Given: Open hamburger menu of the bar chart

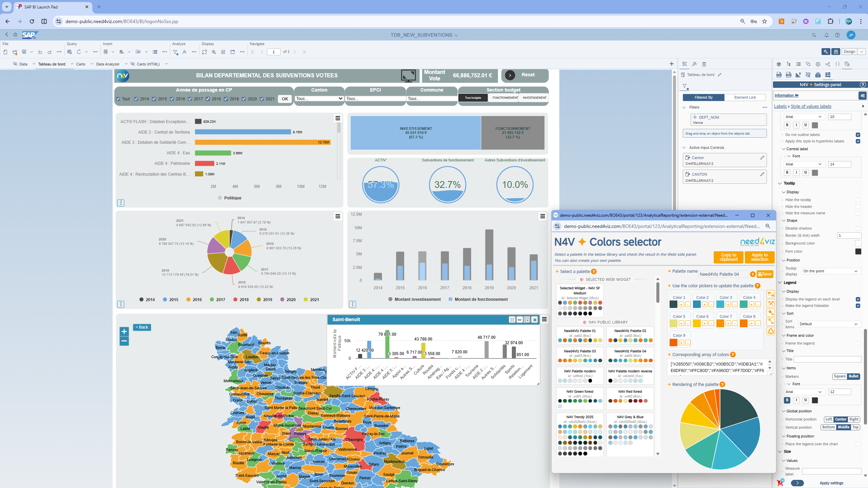Looking at the screenshot, I should [338, 118].
